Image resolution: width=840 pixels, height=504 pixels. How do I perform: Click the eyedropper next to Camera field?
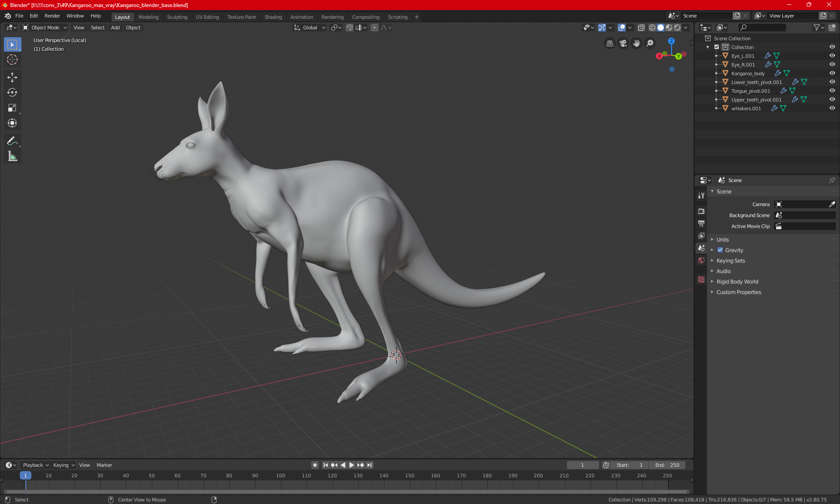coord(832,204)
